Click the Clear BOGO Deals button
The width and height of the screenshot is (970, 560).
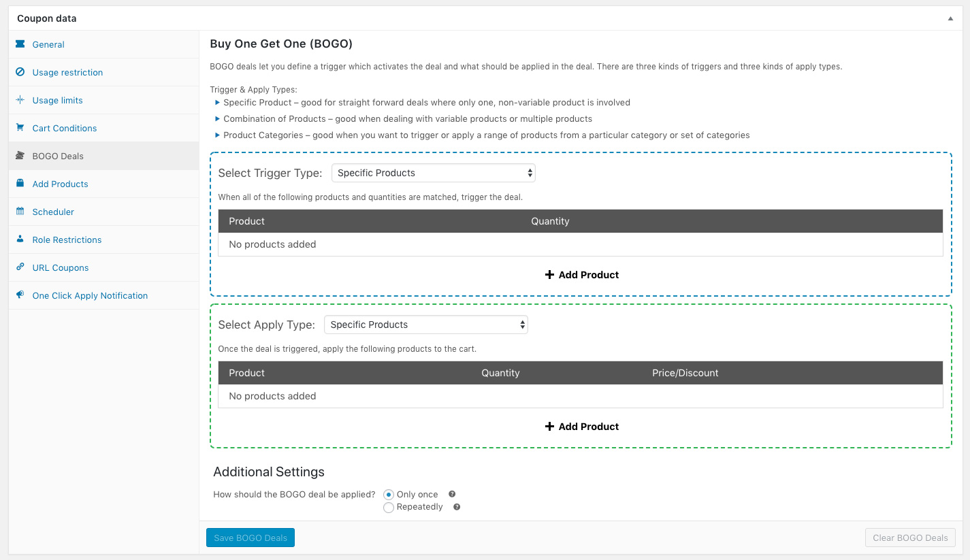pos(910,538)
